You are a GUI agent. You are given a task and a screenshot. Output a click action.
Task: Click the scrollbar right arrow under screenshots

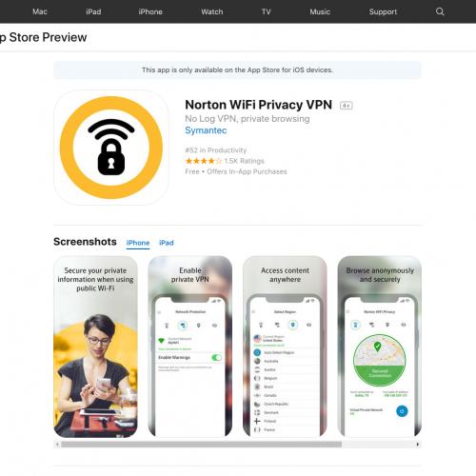click(418, 445)
